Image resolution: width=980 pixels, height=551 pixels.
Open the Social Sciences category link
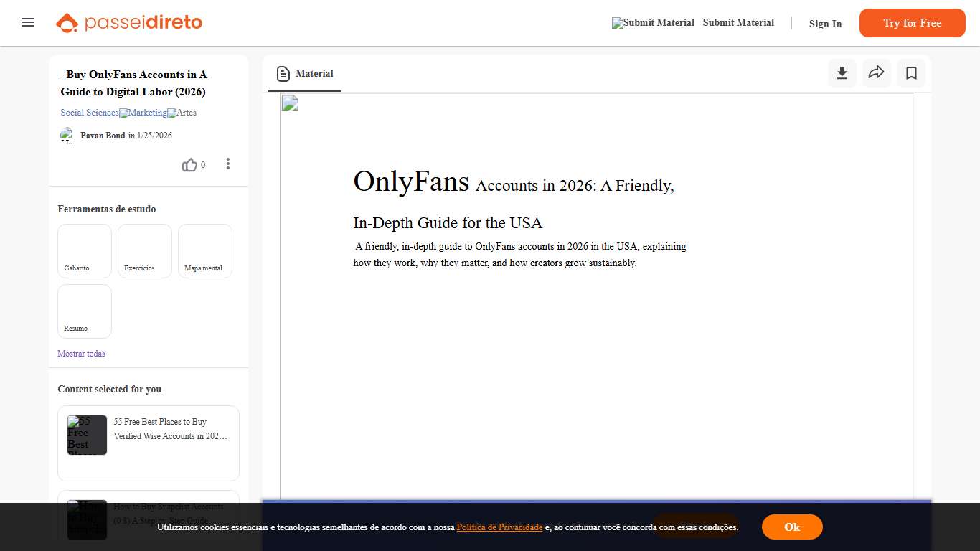click(88, 113)
